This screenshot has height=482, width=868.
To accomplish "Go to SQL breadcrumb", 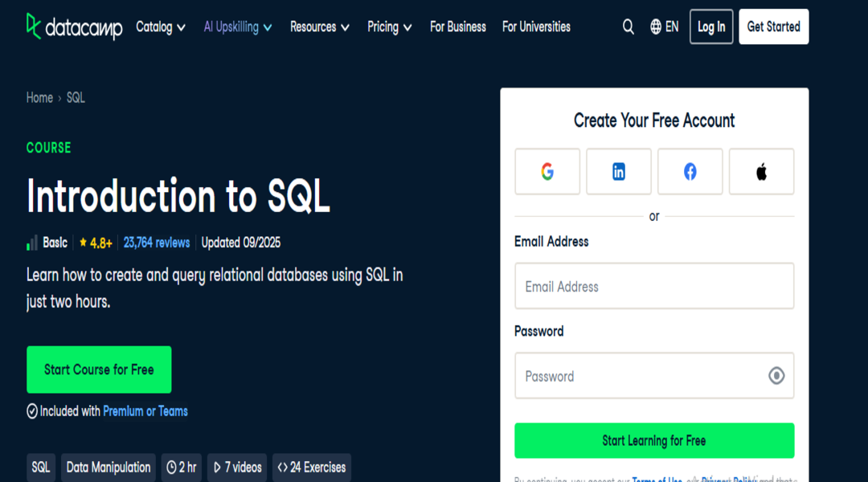I will click(x=76, y=98).
